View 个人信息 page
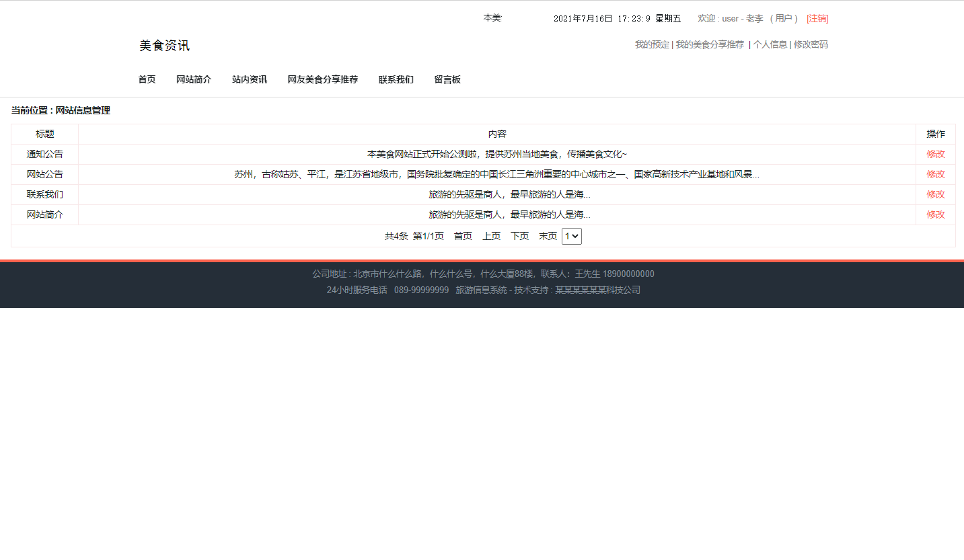This screenshot has height=560, width=964. coord(770,44)
